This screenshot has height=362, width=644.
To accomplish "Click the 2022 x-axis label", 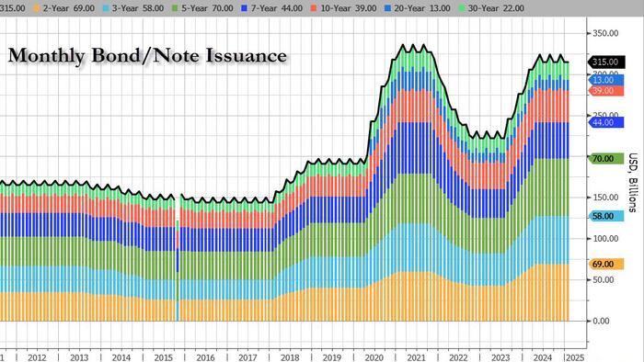I will click(x=458, y=357).
